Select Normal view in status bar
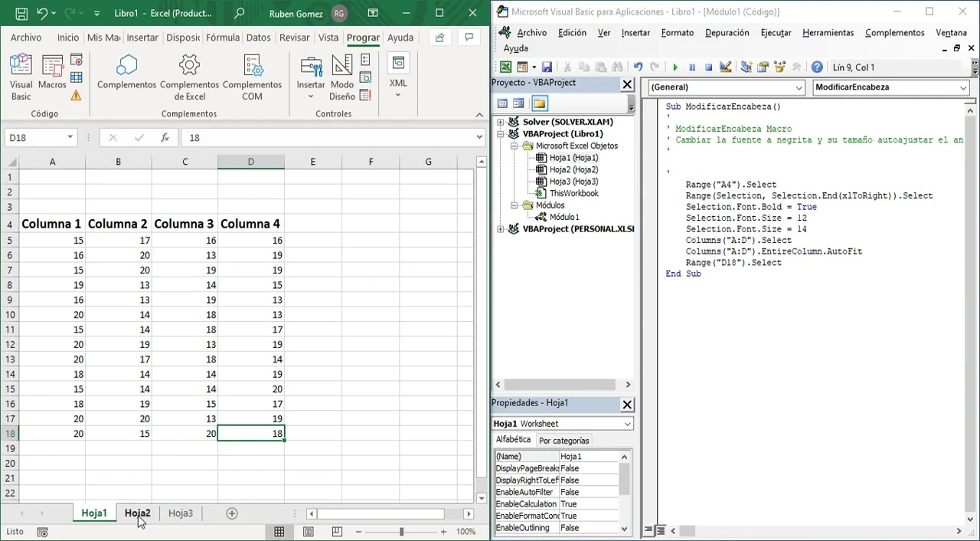 [279, 532]
